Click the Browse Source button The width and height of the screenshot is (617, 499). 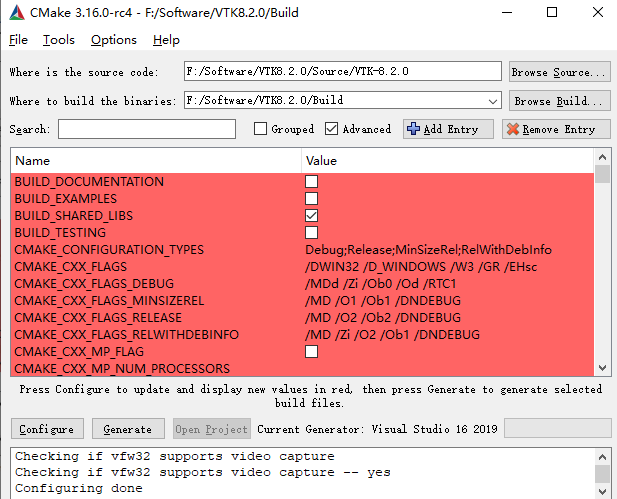coord(560,72)
